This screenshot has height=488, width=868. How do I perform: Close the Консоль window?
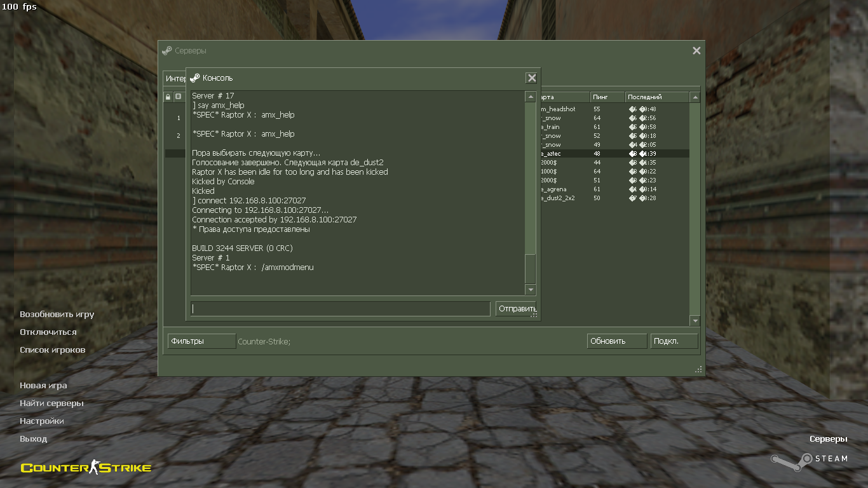pyautogui.click(x=531, y=78)
